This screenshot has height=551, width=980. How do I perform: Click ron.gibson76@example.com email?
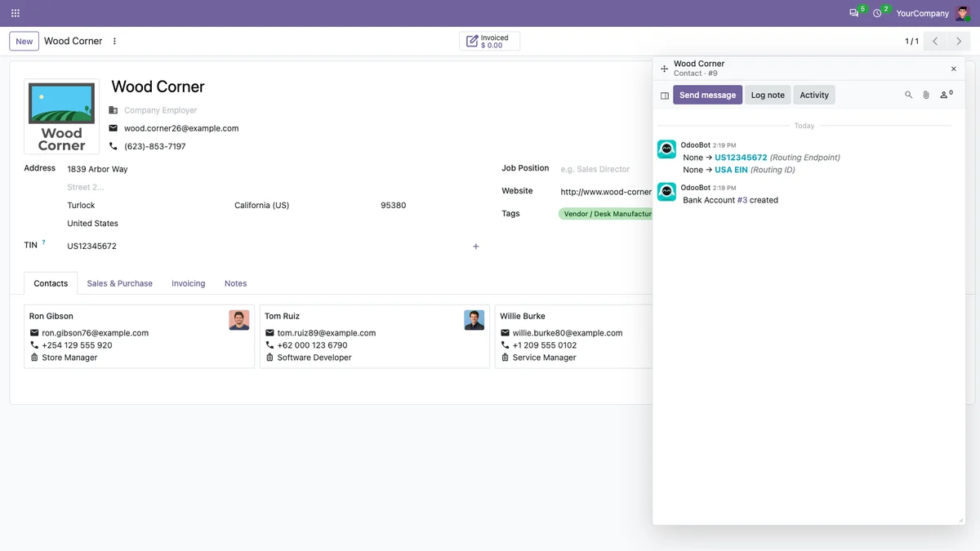(x=96, y=333)
